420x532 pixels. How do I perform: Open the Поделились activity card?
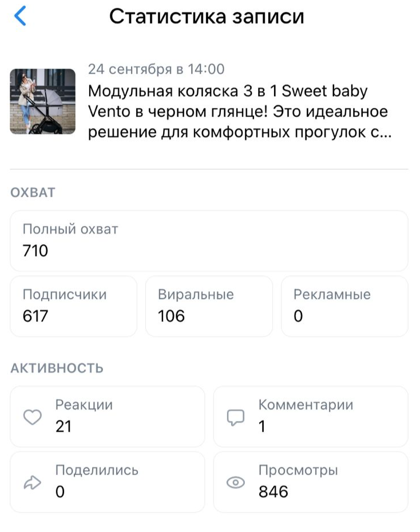107,482
